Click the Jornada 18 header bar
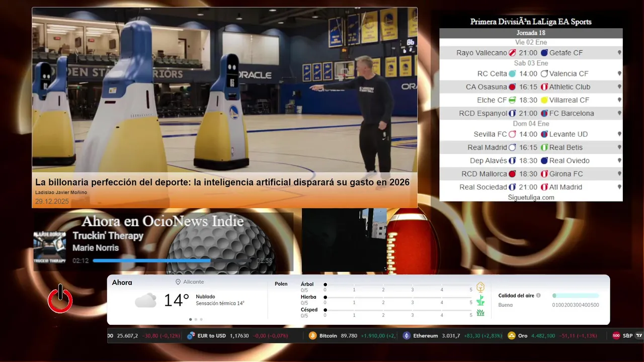This screenshot has width=644, height=362. pos(531,33)
